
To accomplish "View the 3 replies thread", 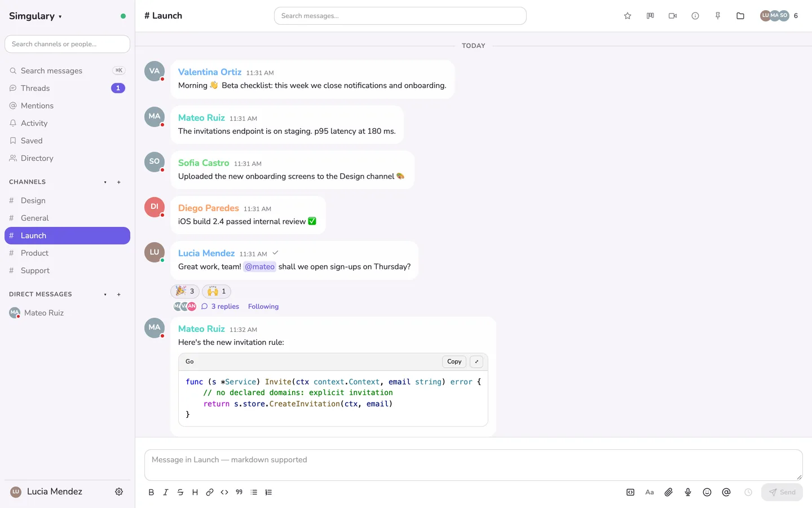I will [x=220, y=306].
